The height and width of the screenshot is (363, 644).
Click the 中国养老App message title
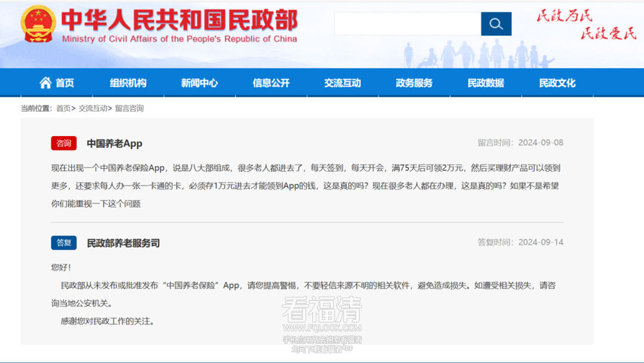click(114, 143)
